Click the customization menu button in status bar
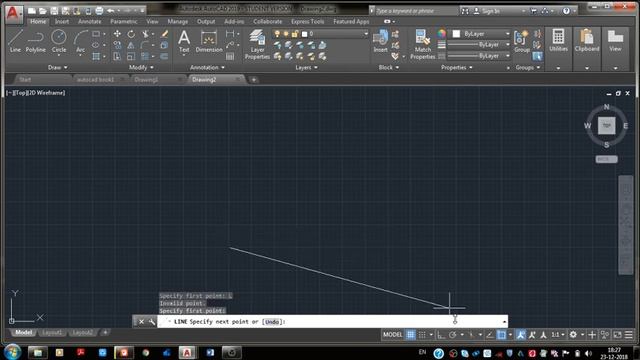The width and height of the screenshot is (640, 360). (x=629, y=335)
